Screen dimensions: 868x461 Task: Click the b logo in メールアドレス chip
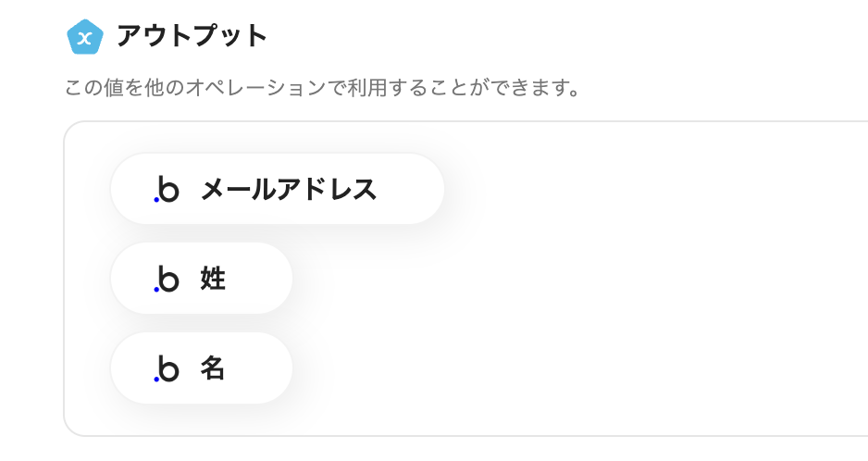(167, 189)
